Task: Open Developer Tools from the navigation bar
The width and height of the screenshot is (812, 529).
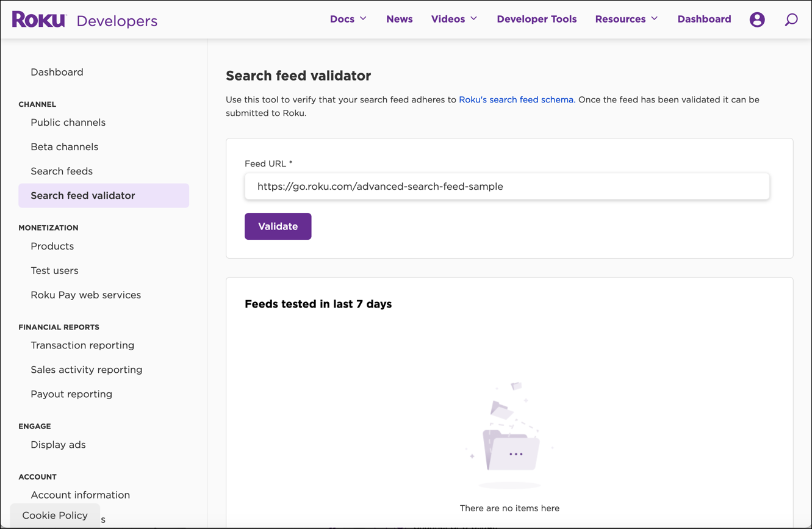Action: 536,19
